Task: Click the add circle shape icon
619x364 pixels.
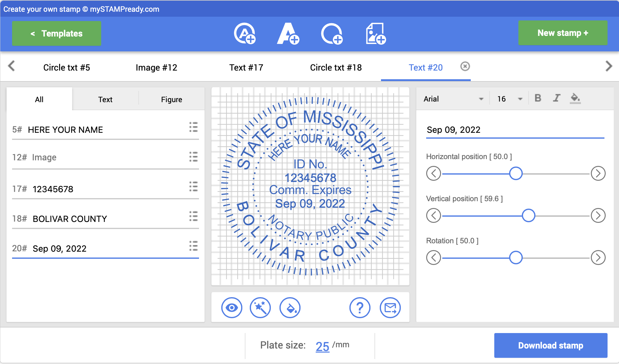Action: coord(332,33)
